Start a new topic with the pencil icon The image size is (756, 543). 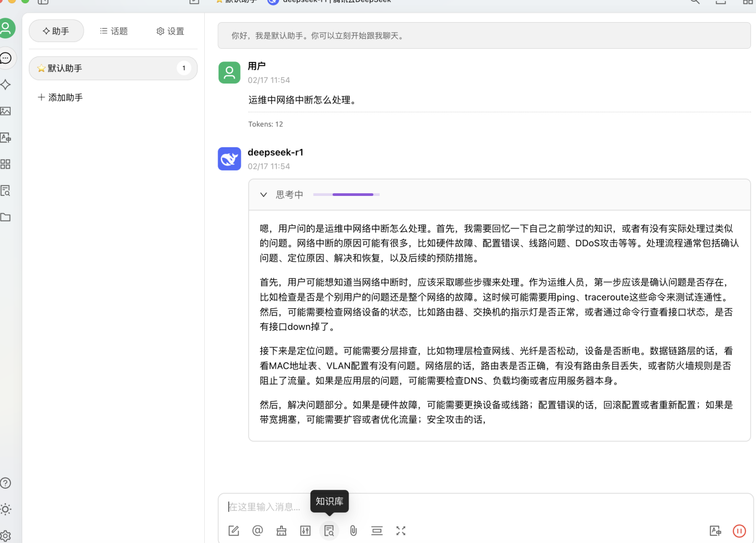coord(234,530)
